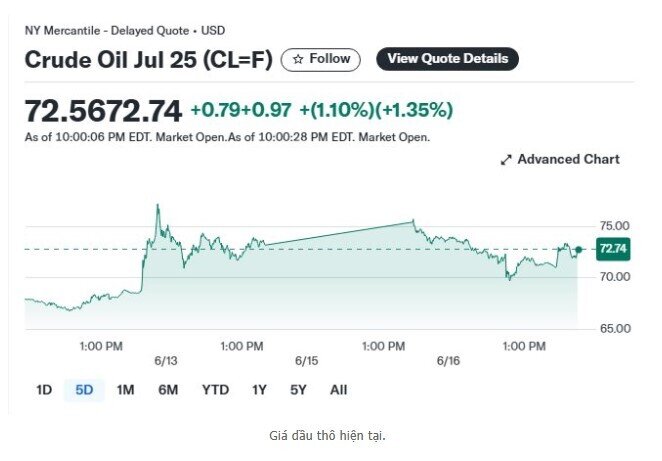
Task: Follow Crude Oil Jul 25
Action: point(321,60)
